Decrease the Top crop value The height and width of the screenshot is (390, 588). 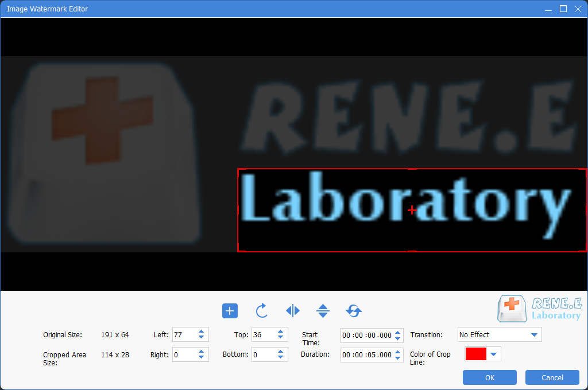pos(280,337)
